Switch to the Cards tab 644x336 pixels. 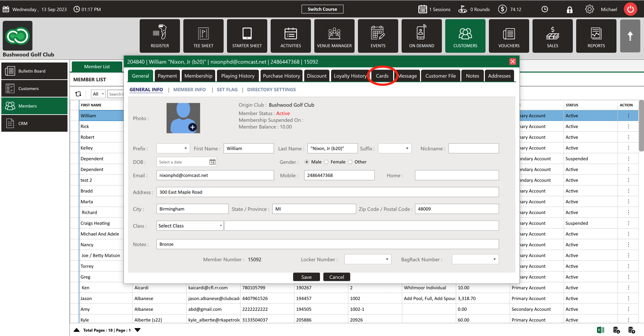(x=382, y=76)
